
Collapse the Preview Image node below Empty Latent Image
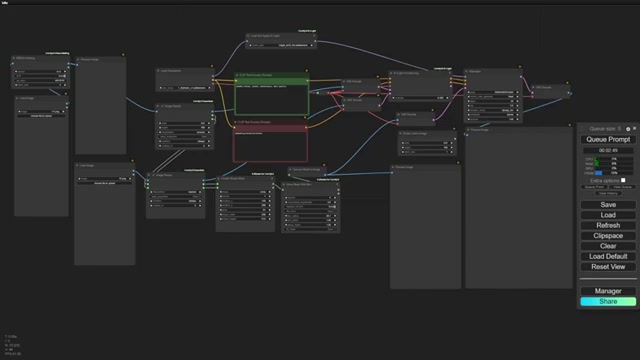coord(393,167)
